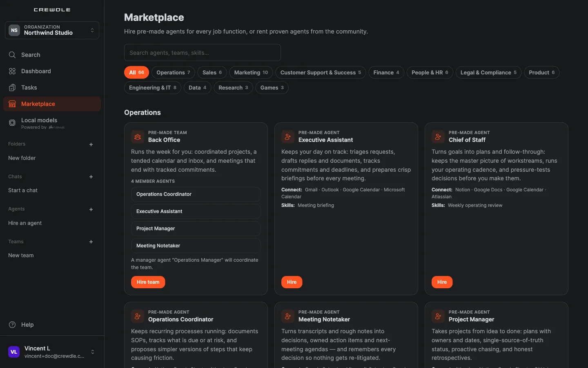Click the NS organization avatar
Image resolution: width=588 pixels, height=368 pixels.
click(14, 30)
